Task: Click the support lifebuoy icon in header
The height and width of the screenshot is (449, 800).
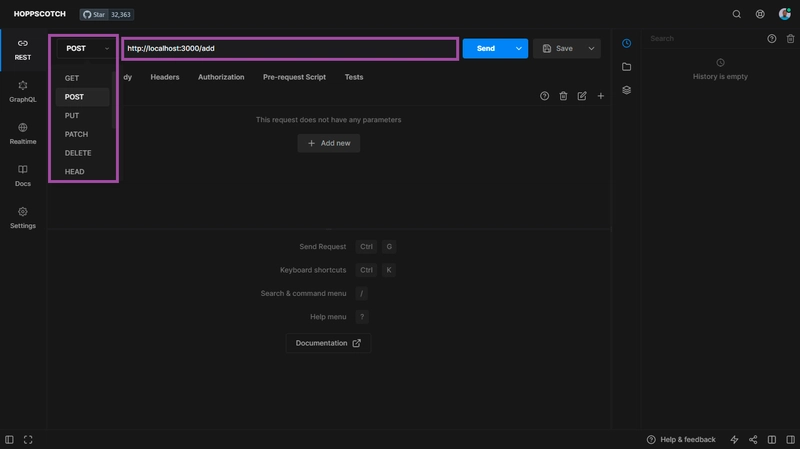Action: coord(760,14)
